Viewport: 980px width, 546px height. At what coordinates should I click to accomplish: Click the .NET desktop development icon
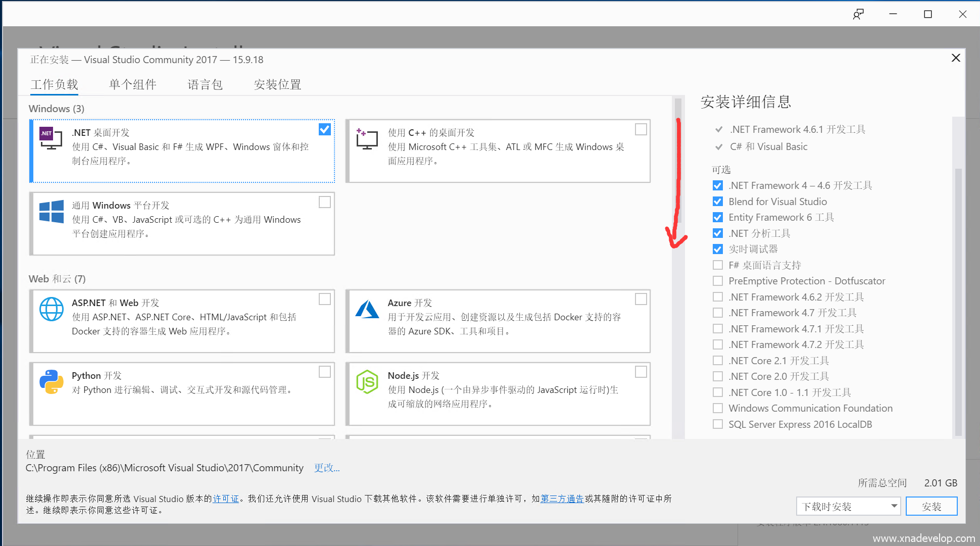click(51, 138)
